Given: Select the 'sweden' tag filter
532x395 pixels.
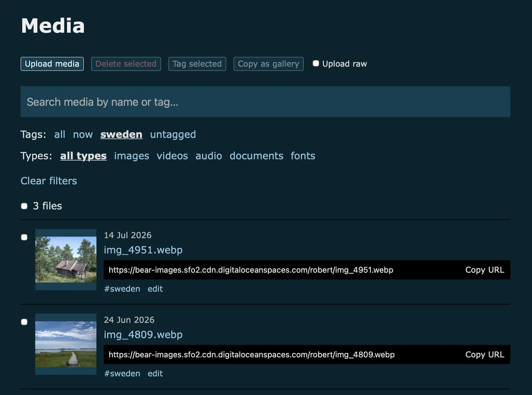Looking at the screenshot, I should tap(121, 134).
